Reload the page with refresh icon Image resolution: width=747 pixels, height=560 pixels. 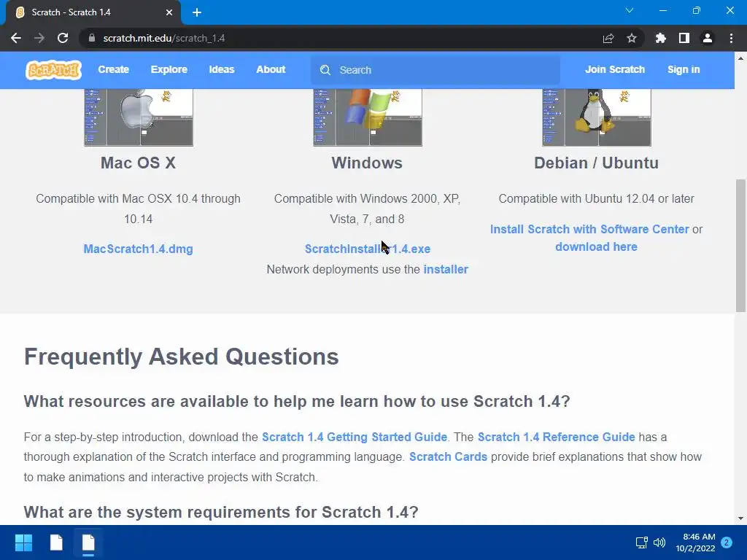pos(63,38)
